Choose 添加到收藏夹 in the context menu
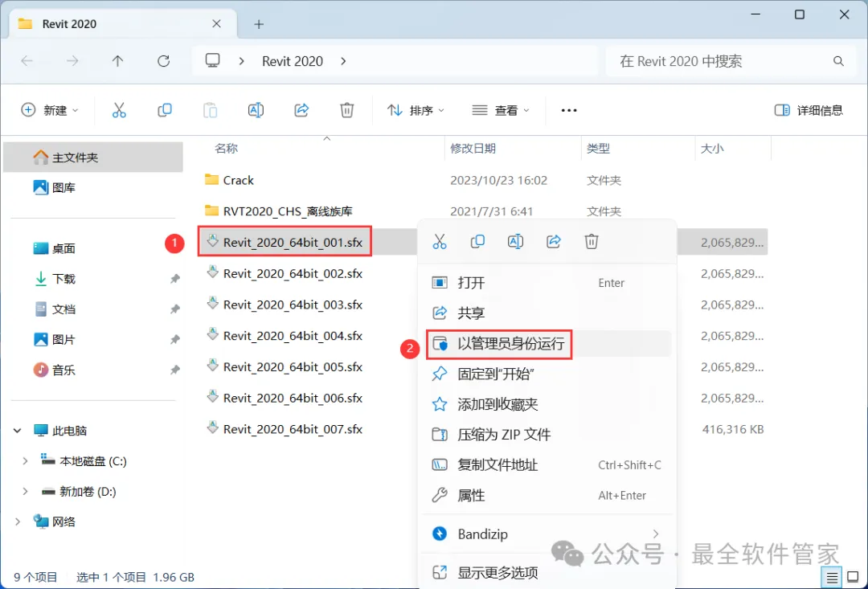 pyautogui.click(x=548, y=405)
